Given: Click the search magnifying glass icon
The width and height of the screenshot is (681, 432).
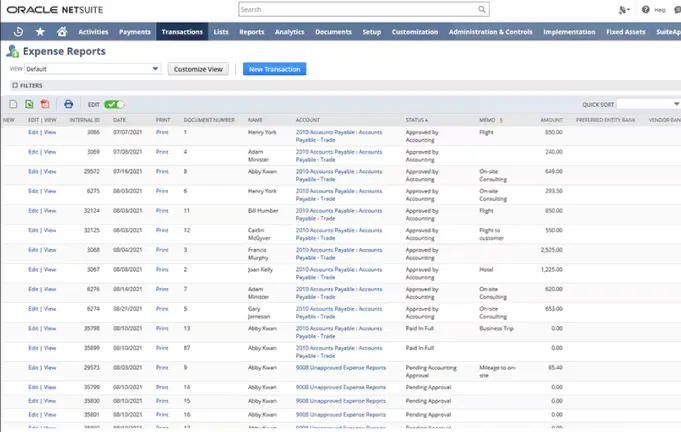Looking at the screenshot, I should coord(482,10).
